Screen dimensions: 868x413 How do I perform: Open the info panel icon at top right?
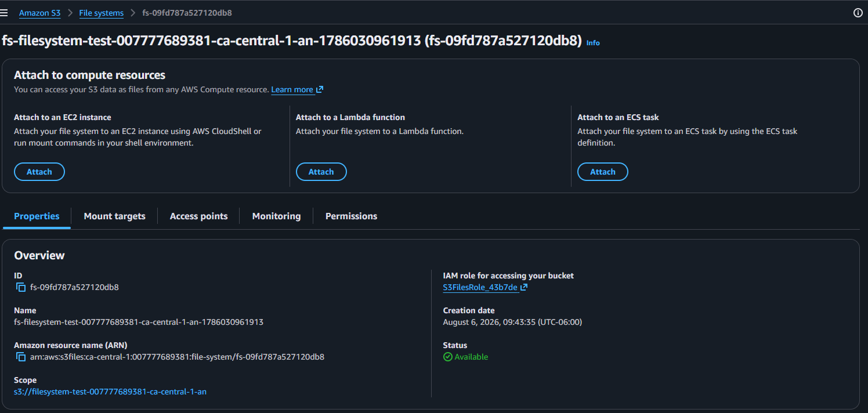(x=858, y=13)
